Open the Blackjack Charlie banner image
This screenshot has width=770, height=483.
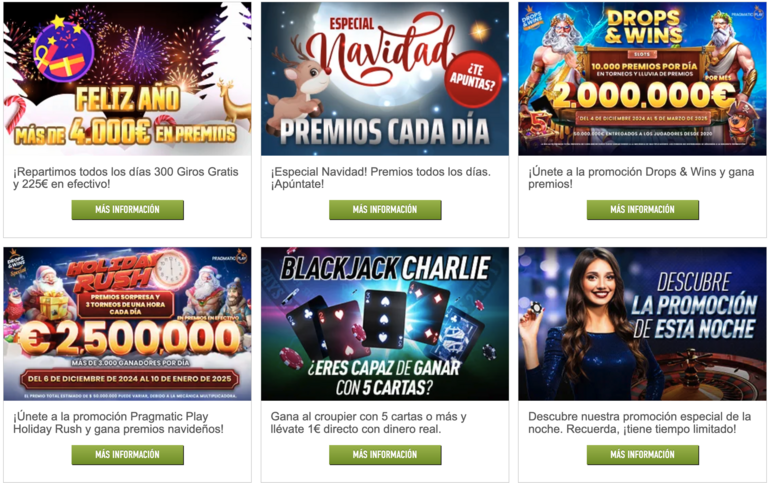click(385, 324)
